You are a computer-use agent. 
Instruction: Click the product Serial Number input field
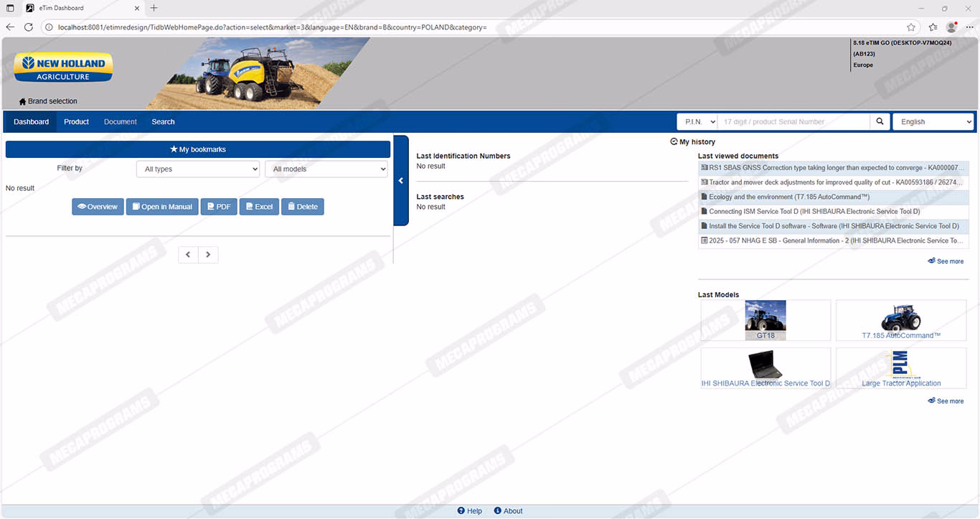(793, 122)
